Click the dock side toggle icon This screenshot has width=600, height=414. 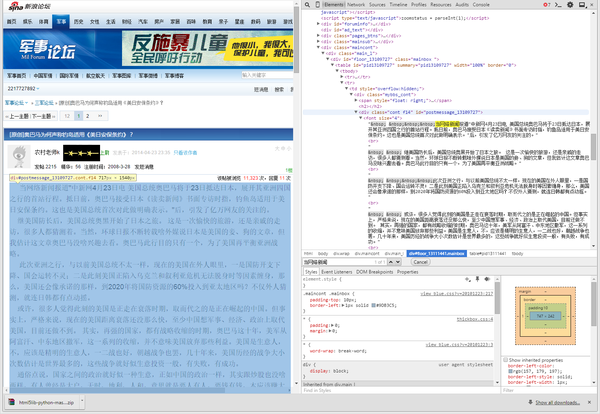pos(583,5)
